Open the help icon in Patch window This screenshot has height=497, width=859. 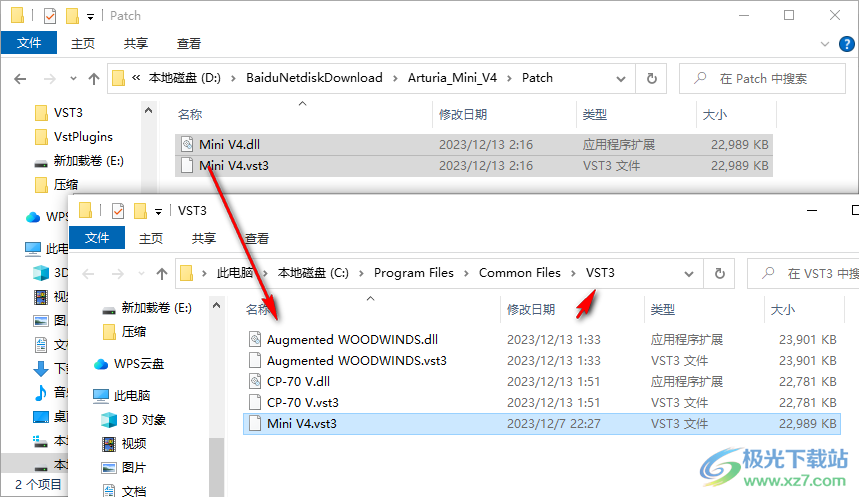[846, 44]
